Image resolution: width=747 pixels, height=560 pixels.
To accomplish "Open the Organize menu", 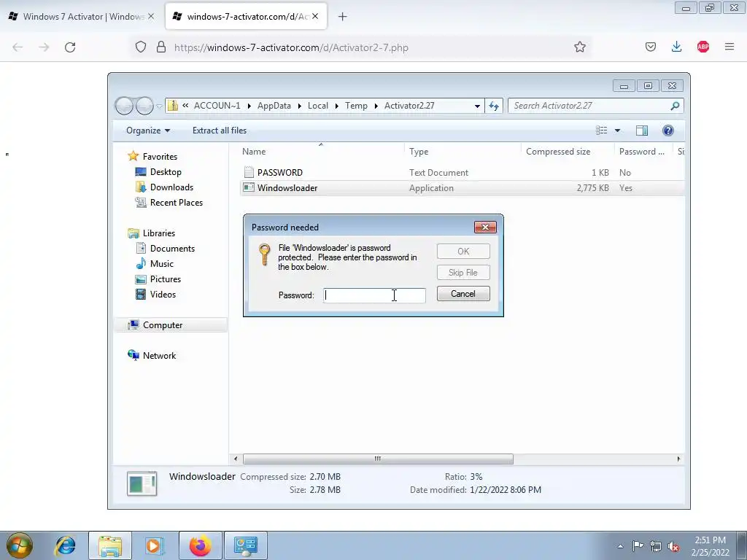I will pyautogui.click(x=147, y=131).
